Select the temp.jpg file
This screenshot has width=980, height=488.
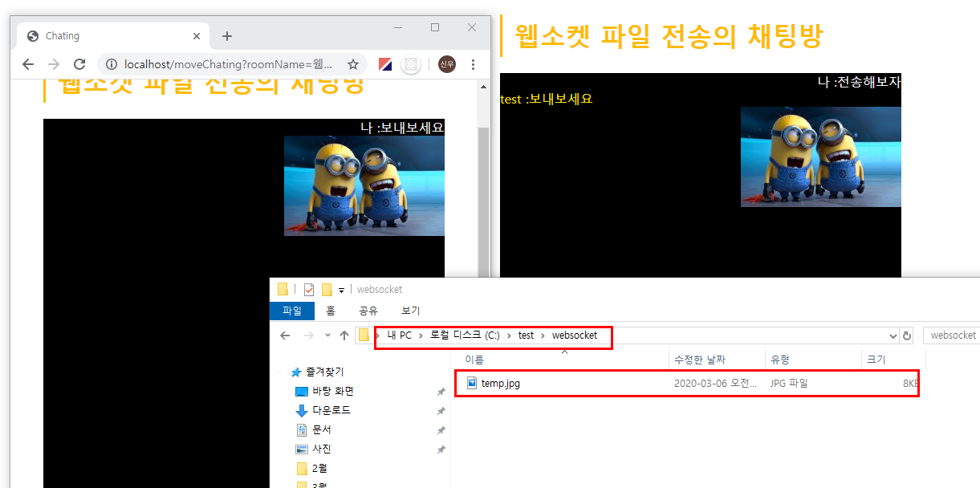(x=688, y=383)
